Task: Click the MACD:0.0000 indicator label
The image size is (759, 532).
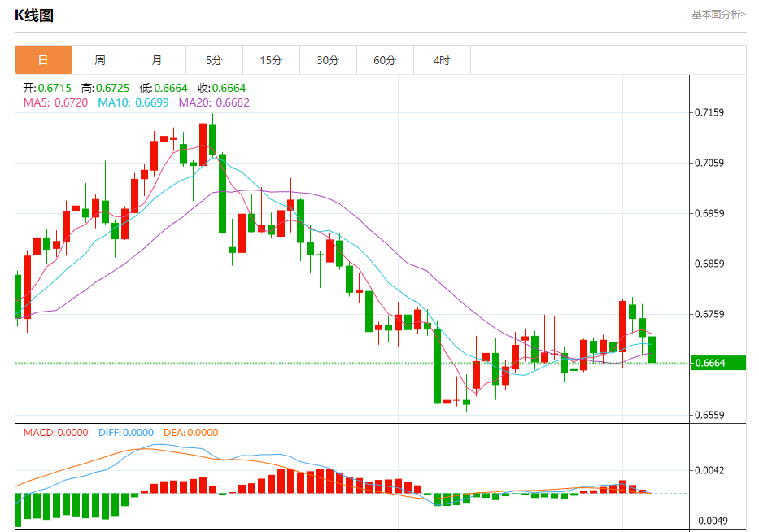Action: 55,432
